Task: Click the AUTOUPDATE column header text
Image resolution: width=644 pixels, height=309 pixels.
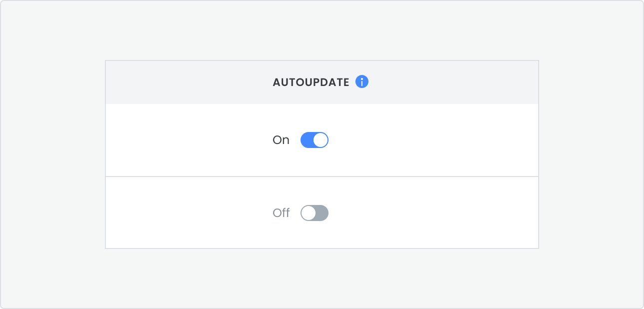Action: tap(311, 82)
